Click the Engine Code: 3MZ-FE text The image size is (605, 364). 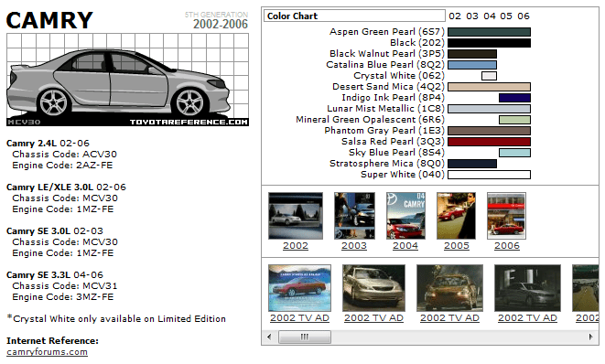tap(63, 297)
